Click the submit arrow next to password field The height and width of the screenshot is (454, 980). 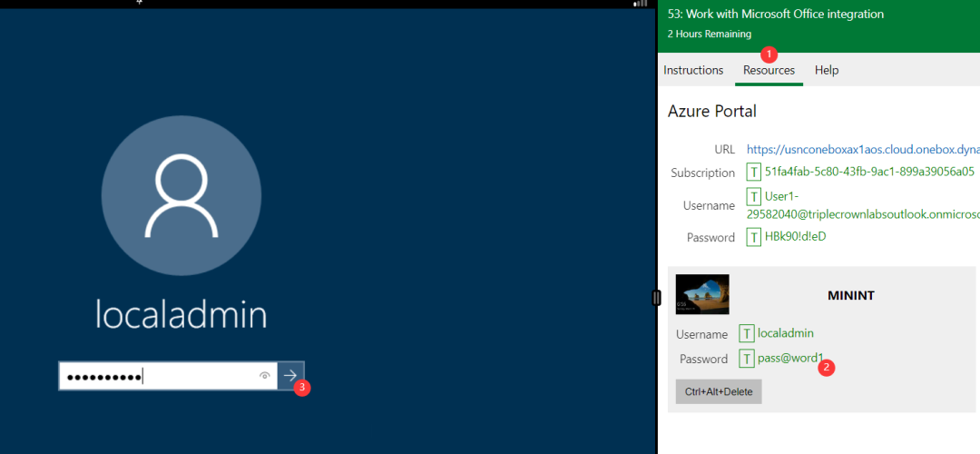[290, 375]
